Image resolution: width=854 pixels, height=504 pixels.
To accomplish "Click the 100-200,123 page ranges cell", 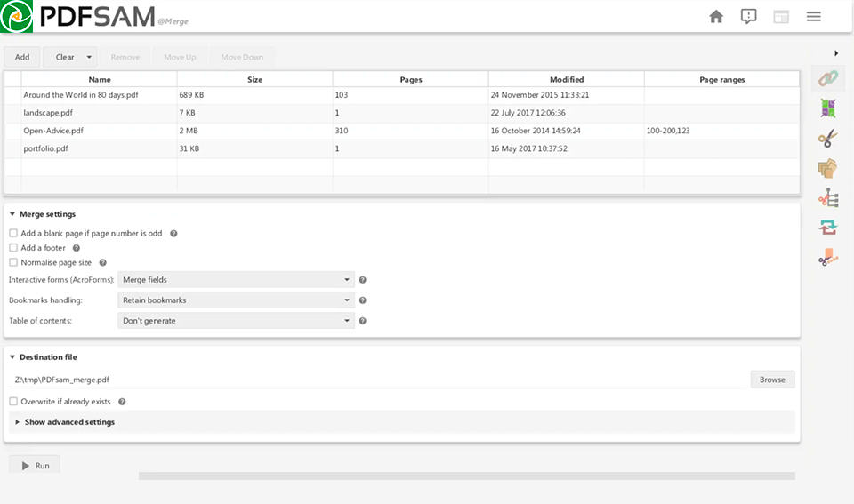I will pos(721,131).
